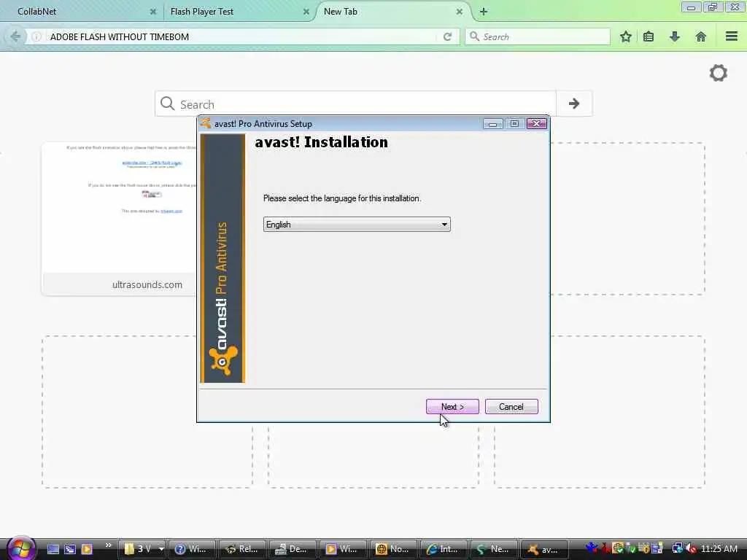Viewport: 747px width, 560px height.
Task: Minimize the avast setup dialog
Action: coord(492,124)
